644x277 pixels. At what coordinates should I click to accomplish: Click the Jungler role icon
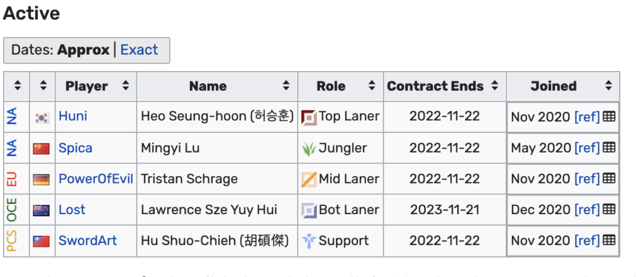coord(309,148)
